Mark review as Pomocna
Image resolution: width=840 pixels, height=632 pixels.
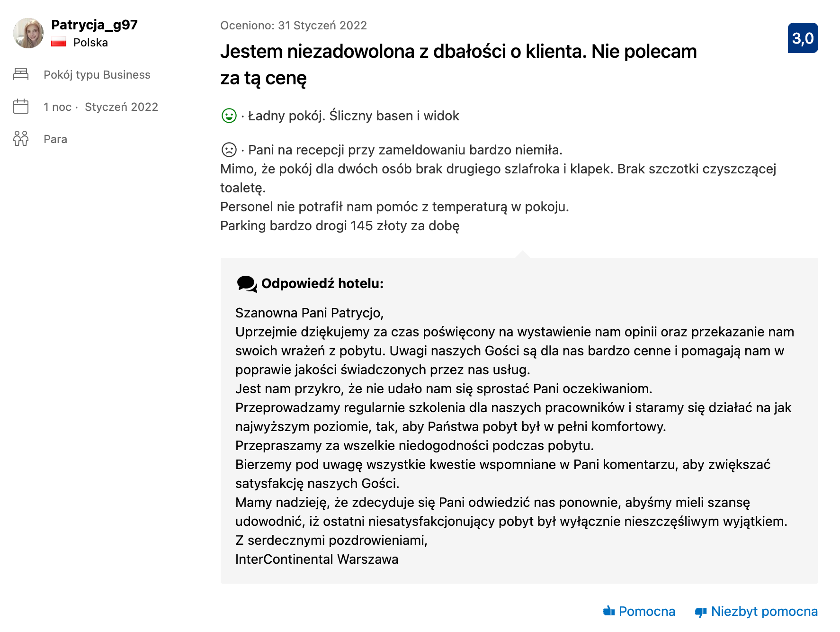point(647,611)
